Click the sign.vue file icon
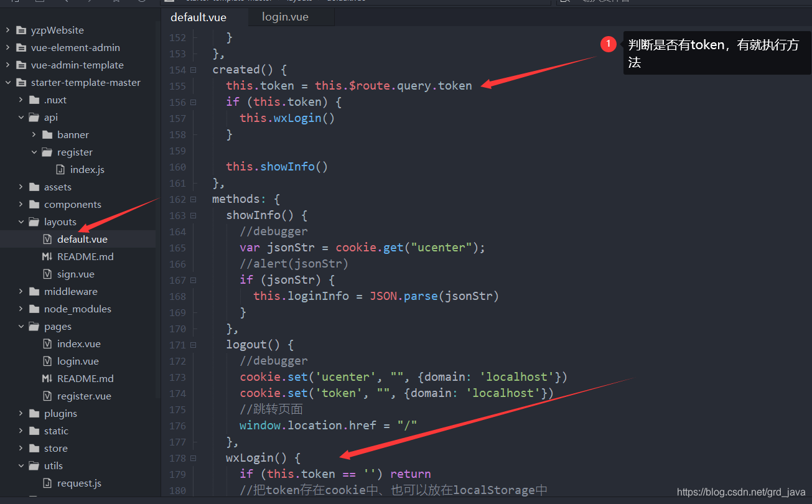 47,274
